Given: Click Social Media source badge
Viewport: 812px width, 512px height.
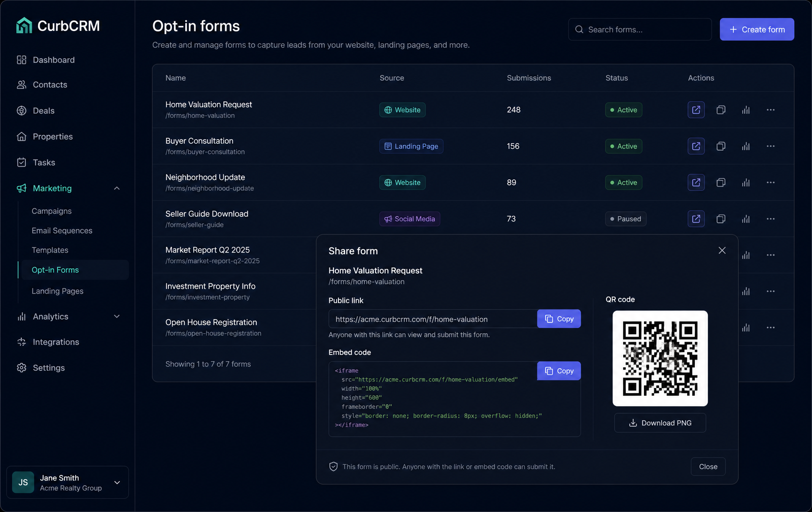Looking at the screenshot, I should click(x=410, y=219).
